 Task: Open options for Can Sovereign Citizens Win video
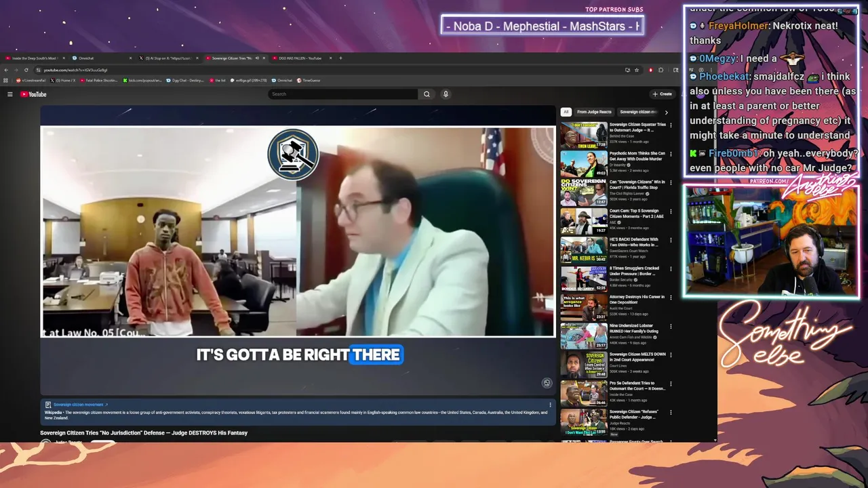tap(671, 182)
